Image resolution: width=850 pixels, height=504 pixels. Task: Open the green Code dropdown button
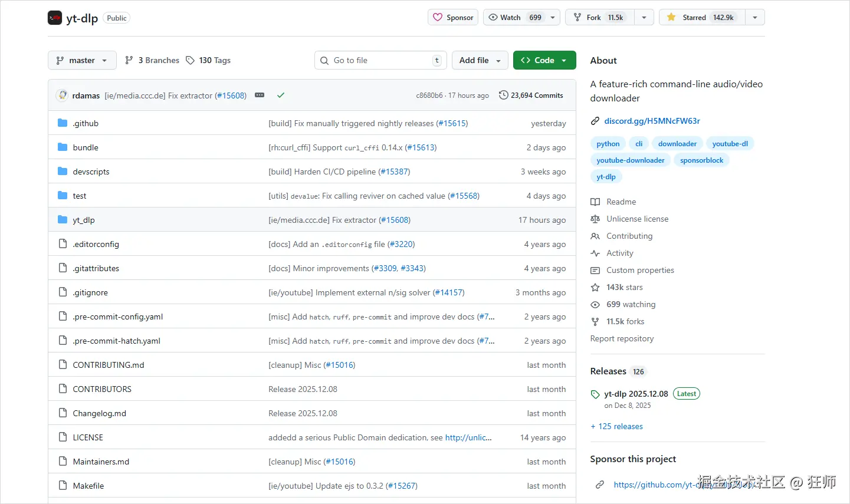[x=544, y=60]
